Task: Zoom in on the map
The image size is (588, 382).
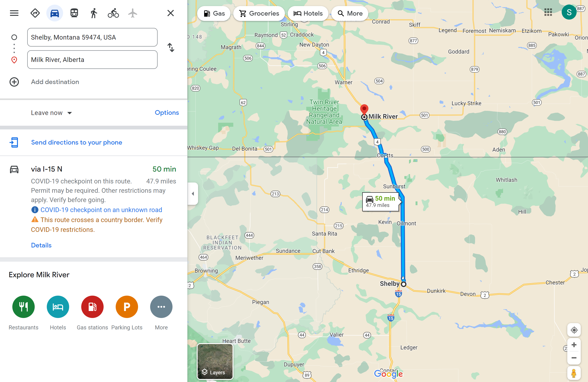Action: [574, 345]
